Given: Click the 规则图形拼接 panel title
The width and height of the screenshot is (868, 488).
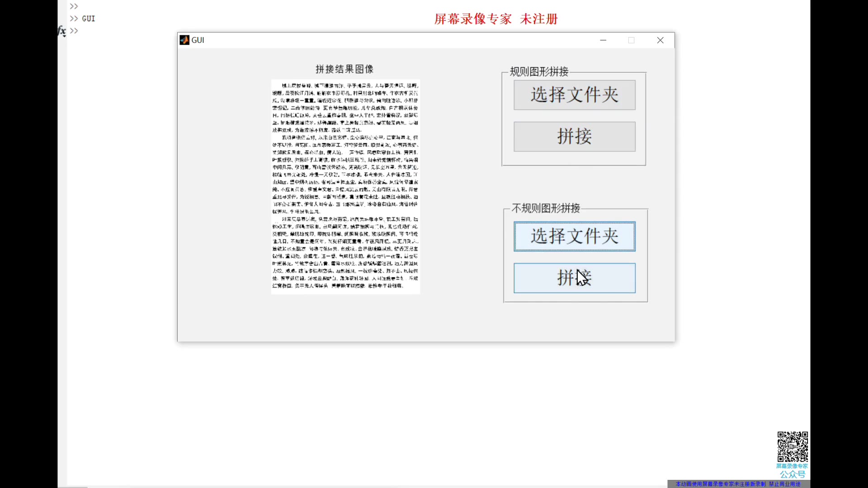Looking at the screenshot, I should [538, 71].
